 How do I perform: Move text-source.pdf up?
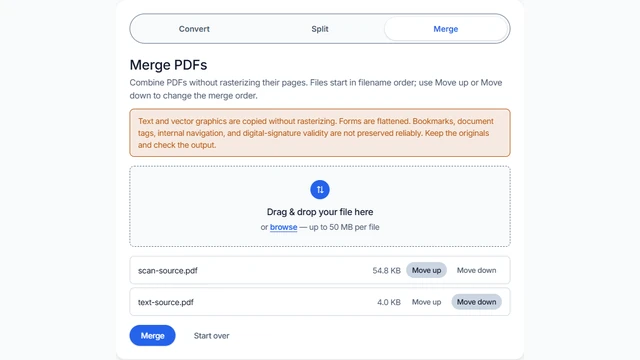[426, 302]
